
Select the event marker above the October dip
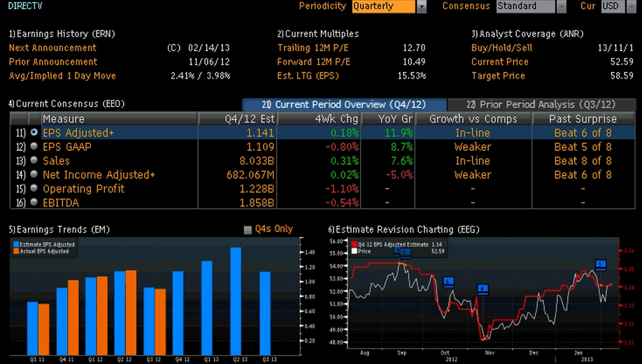point(448,282)
